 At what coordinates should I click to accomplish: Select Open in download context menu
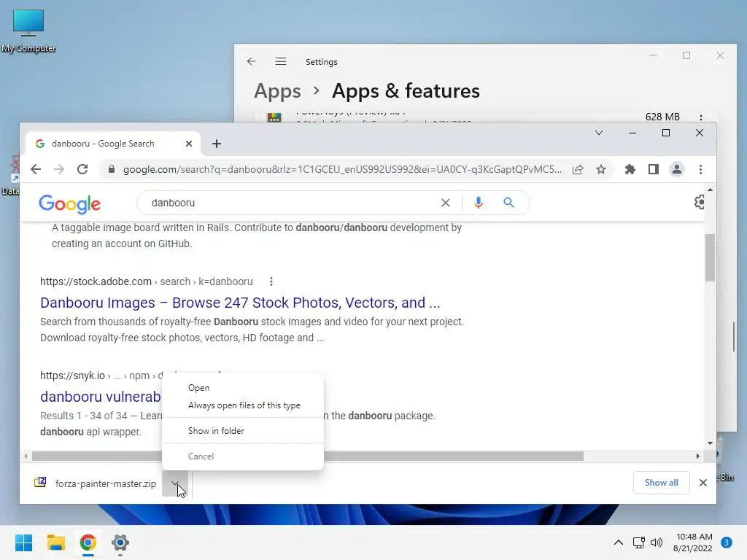point(243,388)
